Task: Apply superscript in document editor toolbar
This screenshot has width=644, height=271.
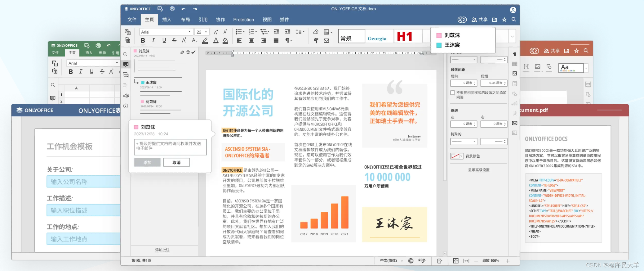Action: click(x=184, y=40)
